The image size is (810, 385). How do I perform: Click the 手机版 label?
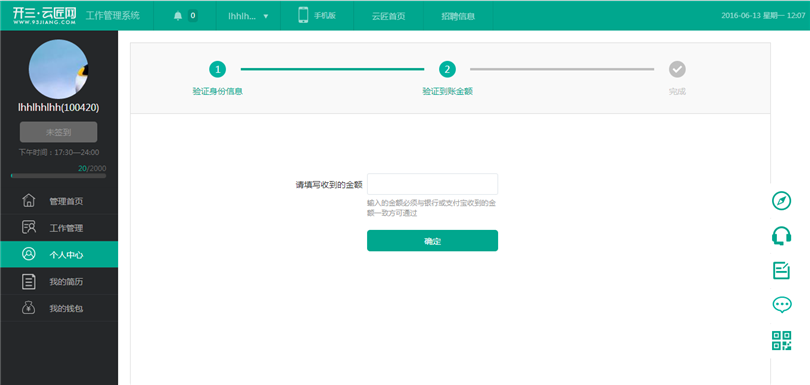pyautogui.click(x=325, y=16)
